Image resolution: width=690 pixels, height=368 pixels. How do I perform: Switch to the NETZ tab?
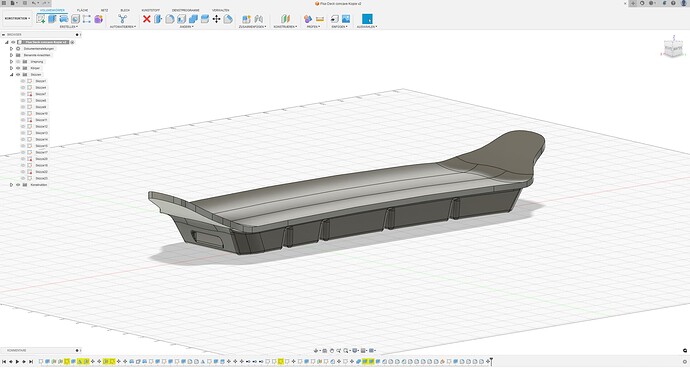pyautogui.click(x=104, y=10)
